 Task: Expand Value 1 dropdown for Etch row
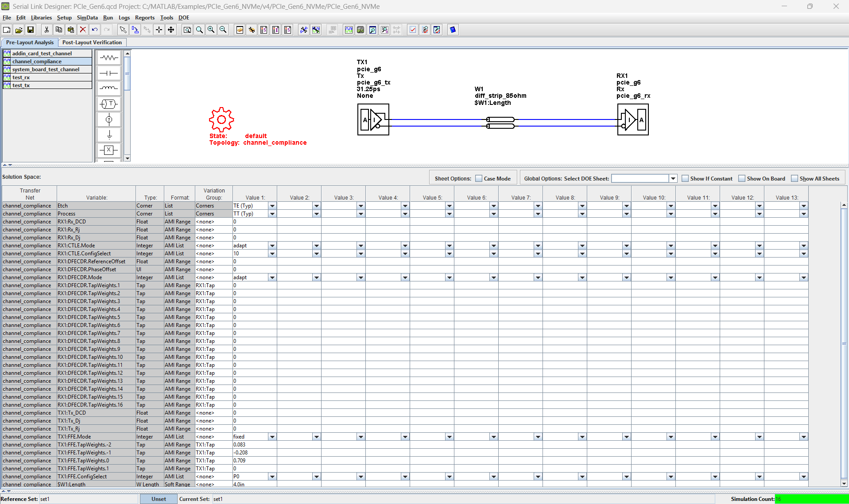pos(272,206)
